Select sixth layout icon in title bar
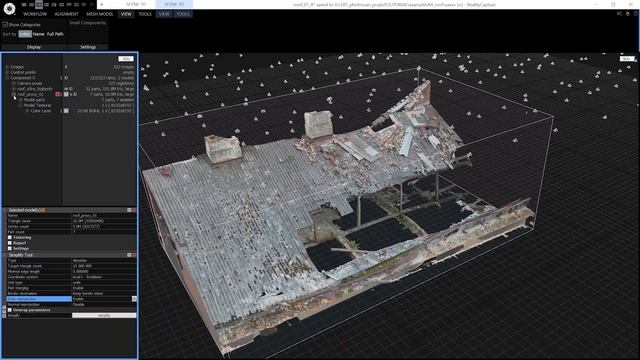 [x=61, y=4]
